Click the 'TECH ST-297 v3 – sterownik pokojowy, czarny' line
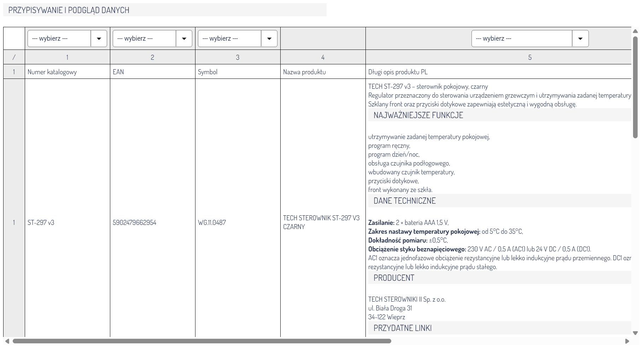Screen dimensions: 644x349 coord(428,86)
